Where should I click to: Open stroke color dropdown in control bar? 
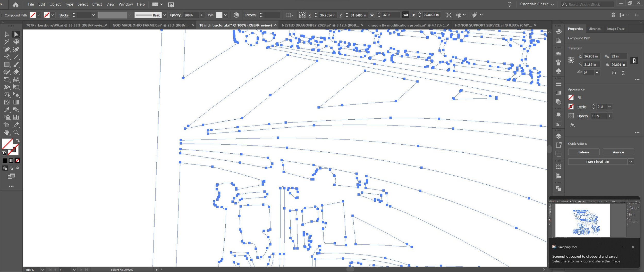click(53, 15)
